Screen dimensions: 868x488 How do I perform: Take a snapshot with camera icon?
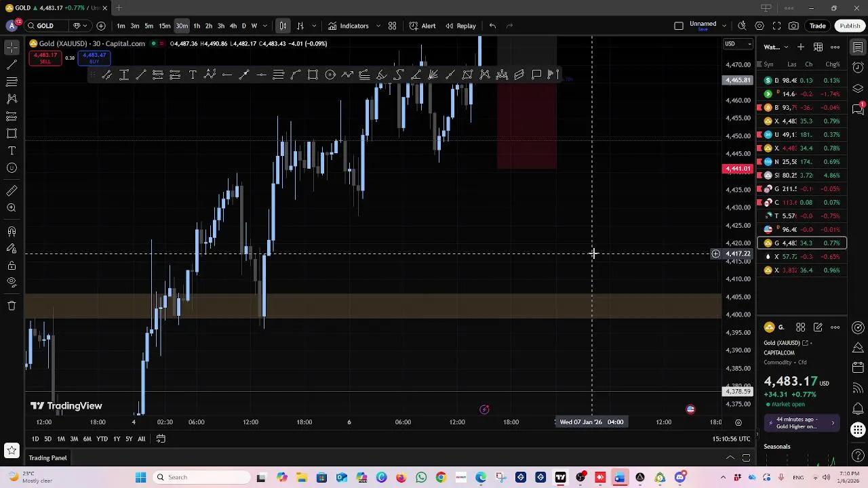tap(794, 26)
